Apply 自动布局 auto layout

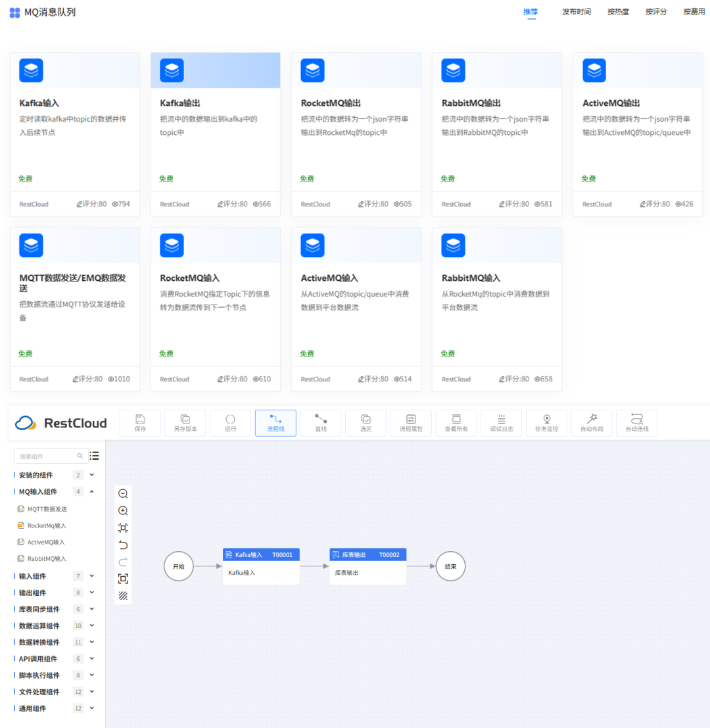click(592, 423)
